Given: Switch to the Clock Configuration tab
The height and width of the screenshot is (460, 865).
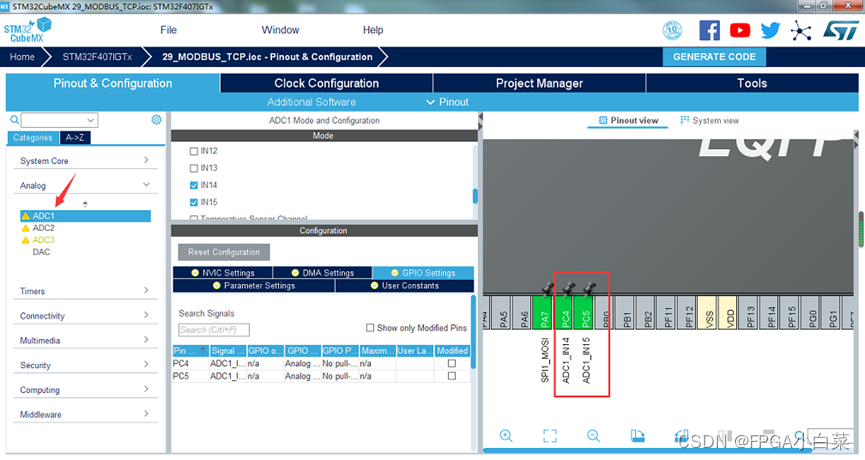Looking at the screenshot, I should point(327,83).
